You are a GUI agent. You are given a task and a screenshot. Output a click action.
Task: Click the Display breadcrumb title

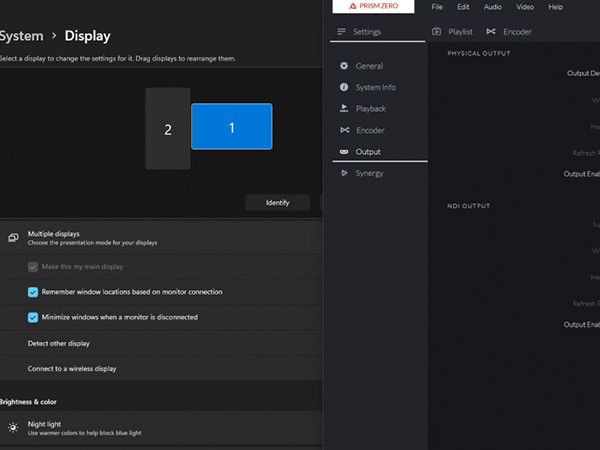[87, 36]
